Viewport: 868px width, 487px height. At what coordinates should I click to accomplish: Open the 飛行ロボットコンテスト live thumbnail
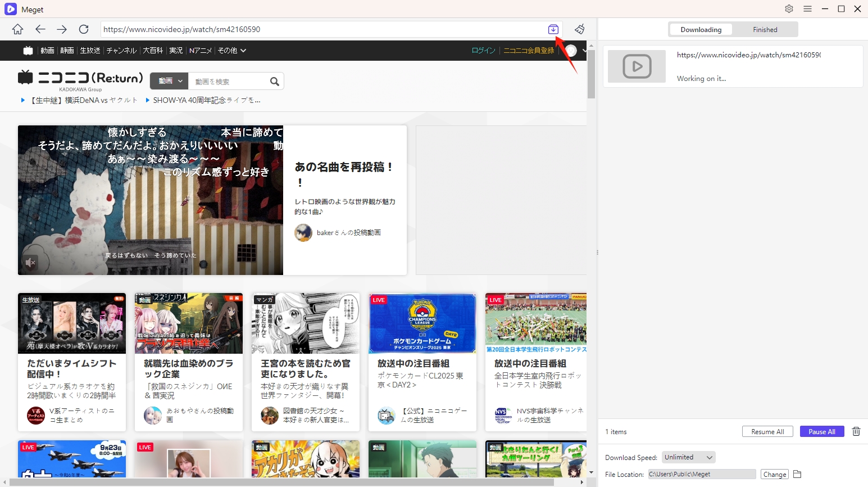[536, 323]
